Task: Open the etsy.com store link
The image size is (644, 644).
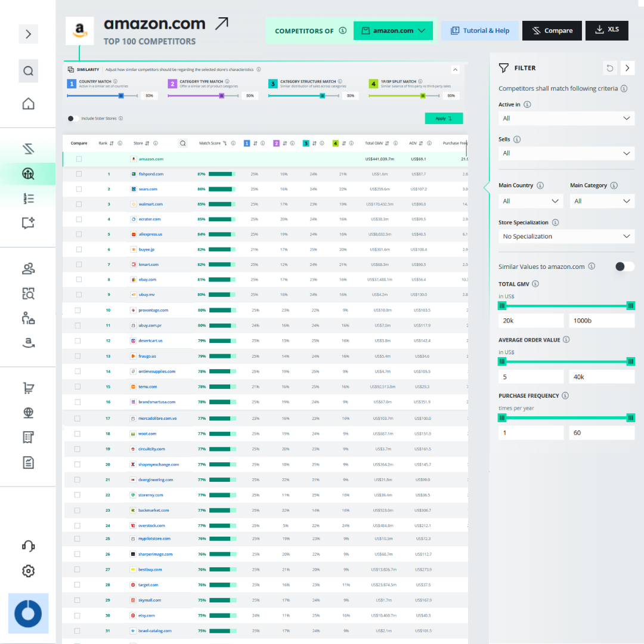Action: (x=146, y=615)
